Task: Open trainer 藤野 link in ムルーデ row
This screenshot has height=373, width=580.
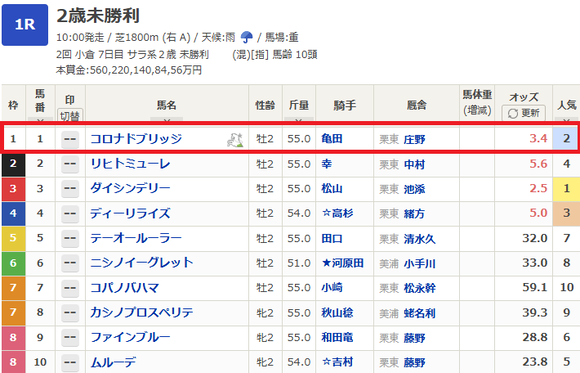Action: point(414,362)
